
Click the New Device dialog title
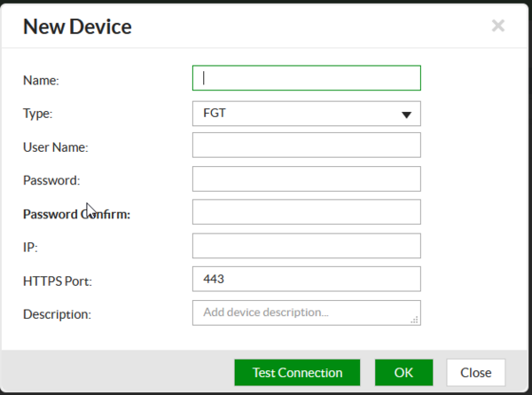coord(77,27)
